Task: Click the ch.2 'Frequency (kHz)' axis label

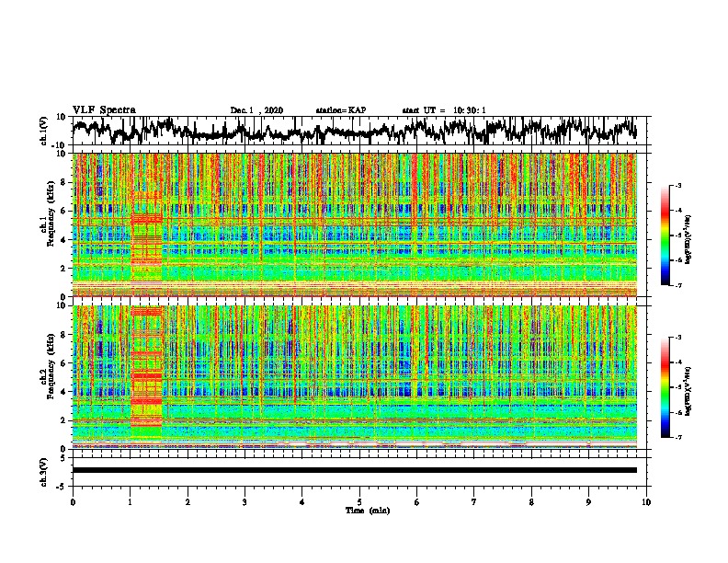Action: coord(51,366)
